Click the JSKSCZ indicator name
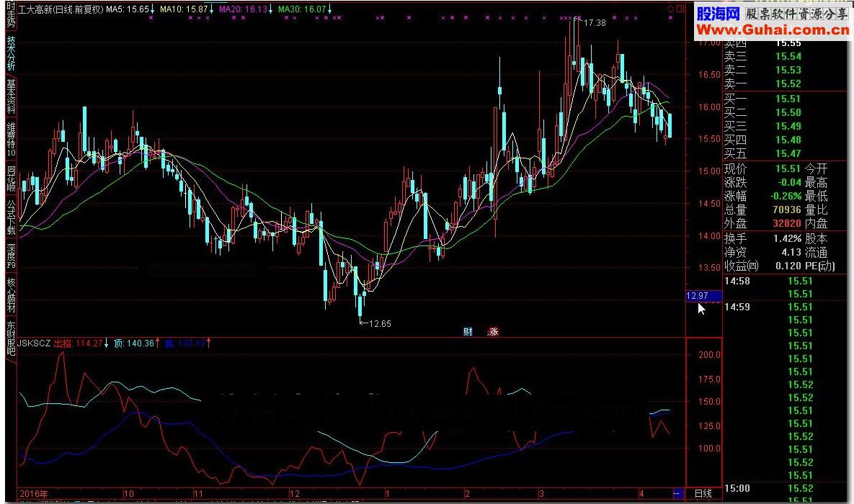 click(x=34, y=343)
